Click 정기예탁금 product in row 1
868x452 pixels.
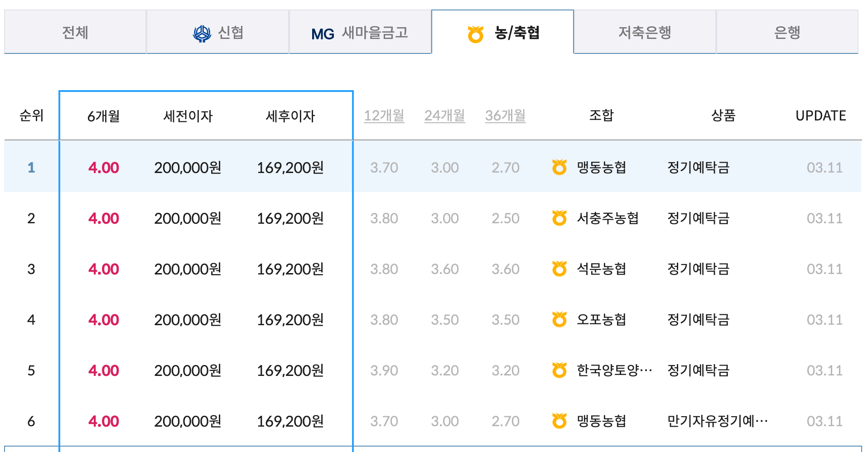click(x=699, y=167)
